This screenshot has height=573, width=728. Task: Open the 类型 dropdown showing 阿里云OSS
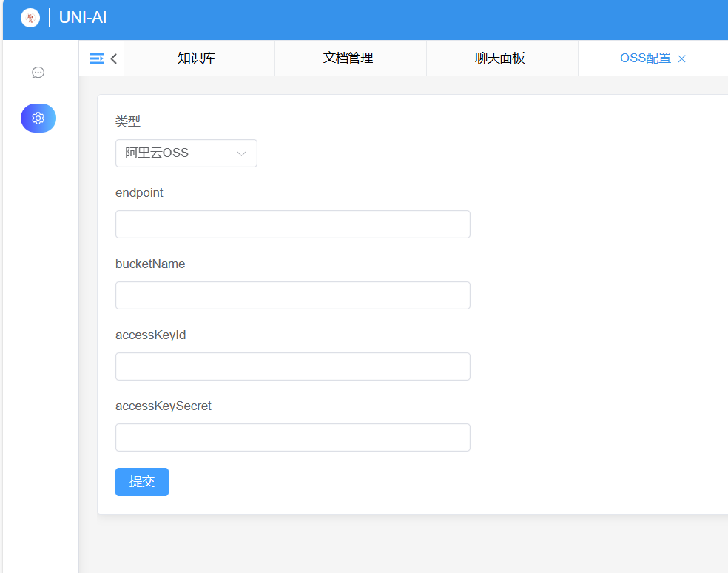point(178,153)
